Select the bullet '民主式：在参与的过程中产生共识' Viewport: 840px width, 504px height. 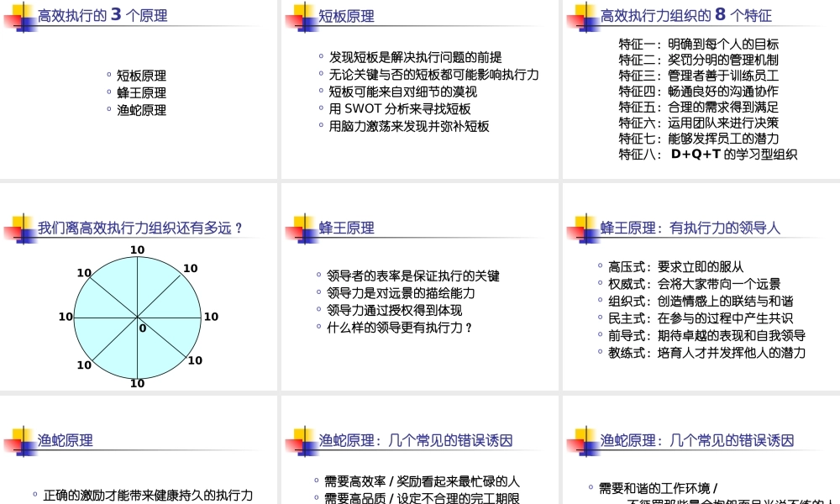click(701, 318)
